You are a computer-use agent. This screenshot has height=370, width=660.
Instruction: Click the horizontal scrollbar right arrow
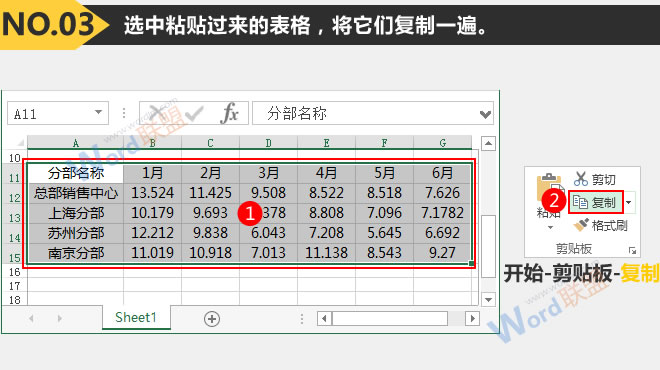click(472, 319)
